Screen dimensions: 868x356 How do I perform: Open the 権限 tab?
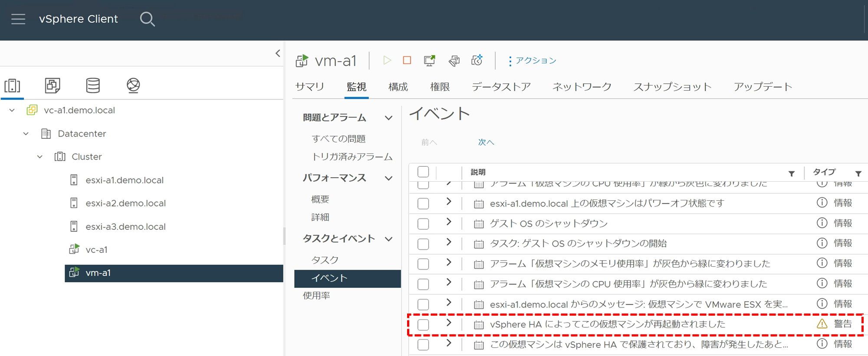click(440, 87)
